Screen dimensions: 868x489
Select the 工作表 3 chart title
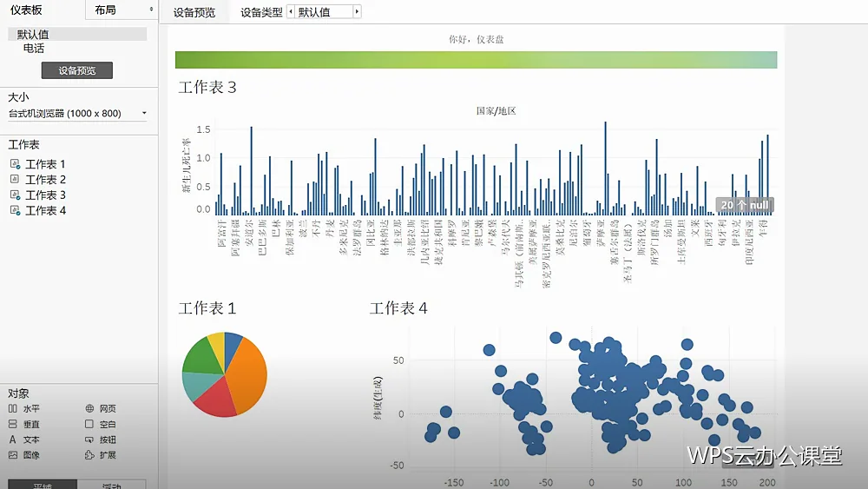click(x=207, y=87)
